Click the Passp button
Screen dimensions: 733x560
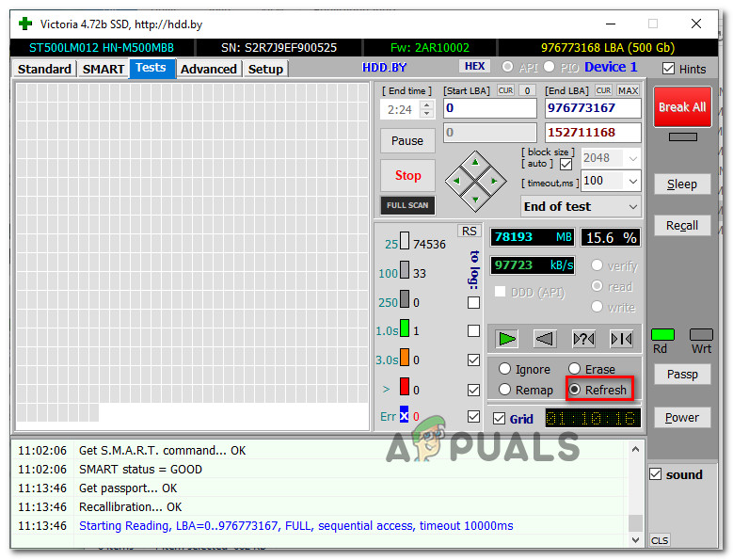[x=682, y=374]
